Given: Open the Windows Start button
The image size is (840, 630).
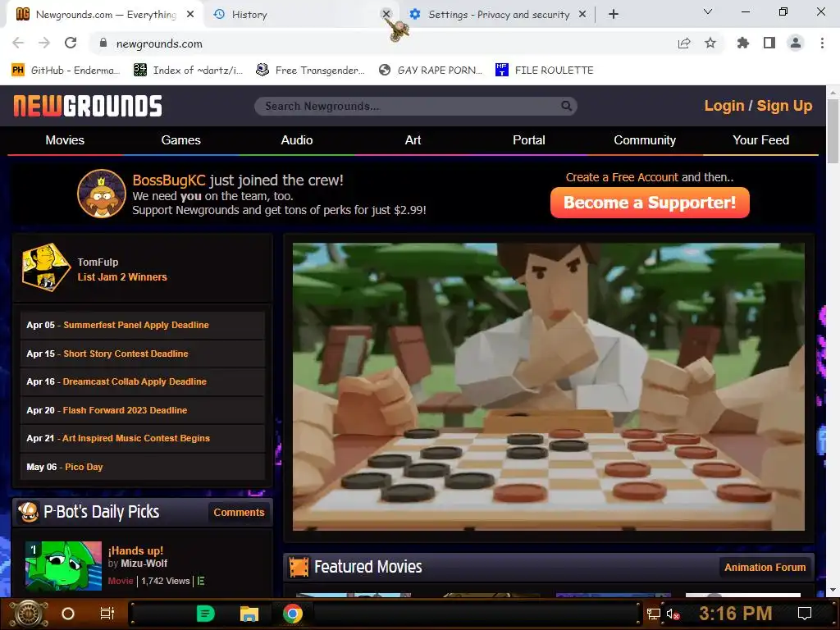Looking at the screenshot, I should (29, 614).
